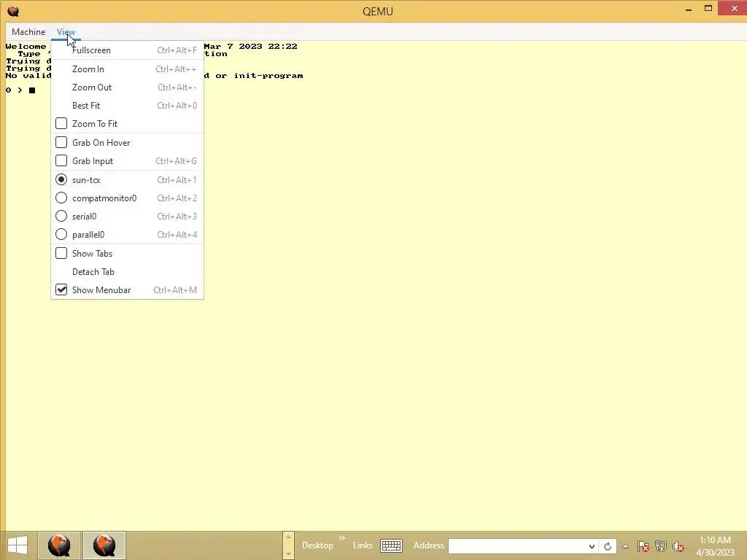The height and width of the screenshot is (560, 747).
Task: Enable the Show Tabs checkbox
Action: click(61, 253)
